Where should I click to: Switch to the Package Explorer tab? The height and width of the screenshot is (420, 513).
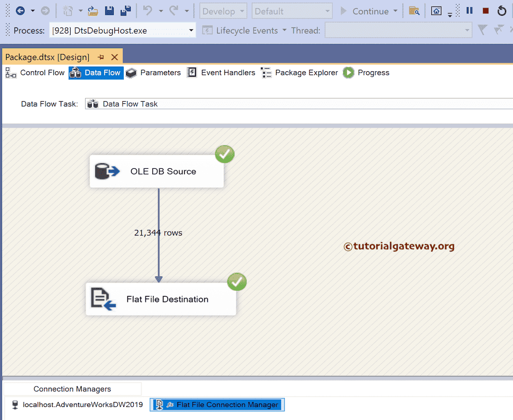point(306,73)
